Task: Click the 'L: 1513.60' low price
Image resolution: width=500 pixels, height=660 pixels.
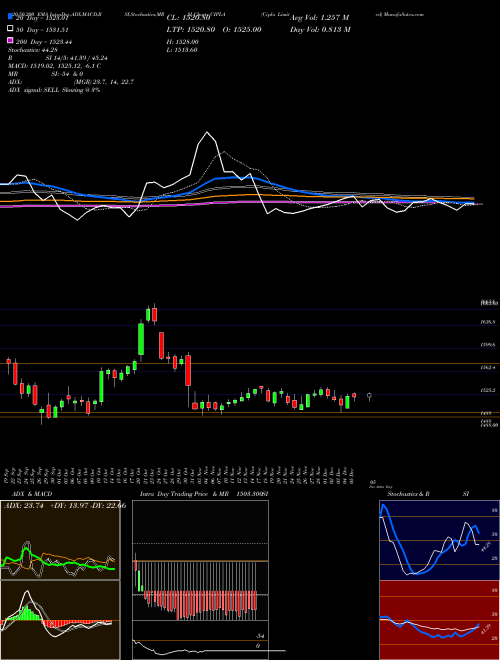Action: (182, 50)
